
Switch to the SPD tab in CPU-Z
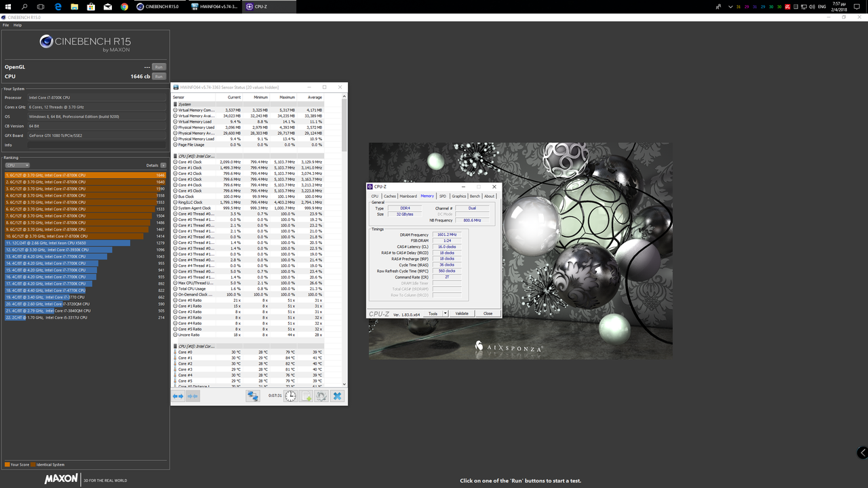click(443, 196)
